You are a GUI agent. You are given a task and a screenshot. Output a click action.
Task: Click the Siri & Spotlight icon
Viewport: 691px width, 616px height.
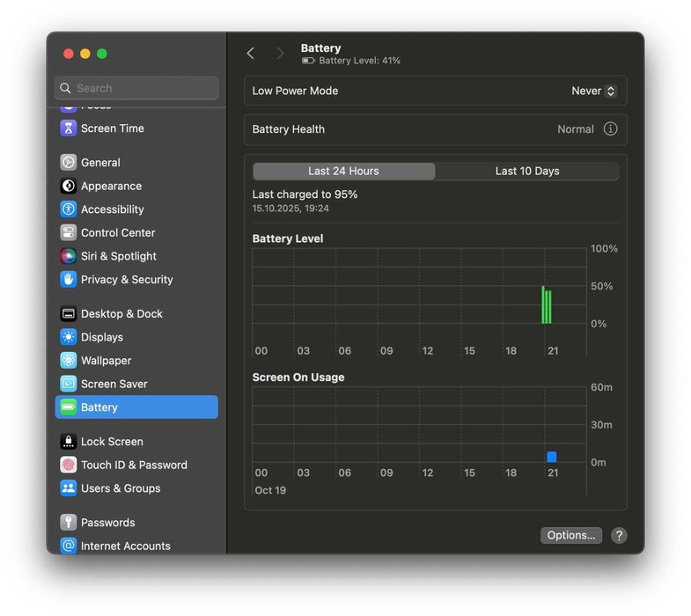[x=68, y=256]
